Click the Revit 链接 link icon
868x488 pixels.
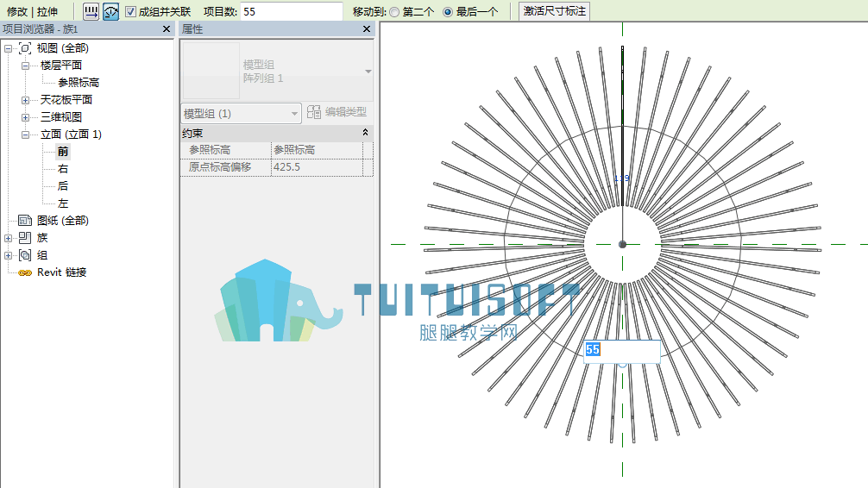pos(25,272)
